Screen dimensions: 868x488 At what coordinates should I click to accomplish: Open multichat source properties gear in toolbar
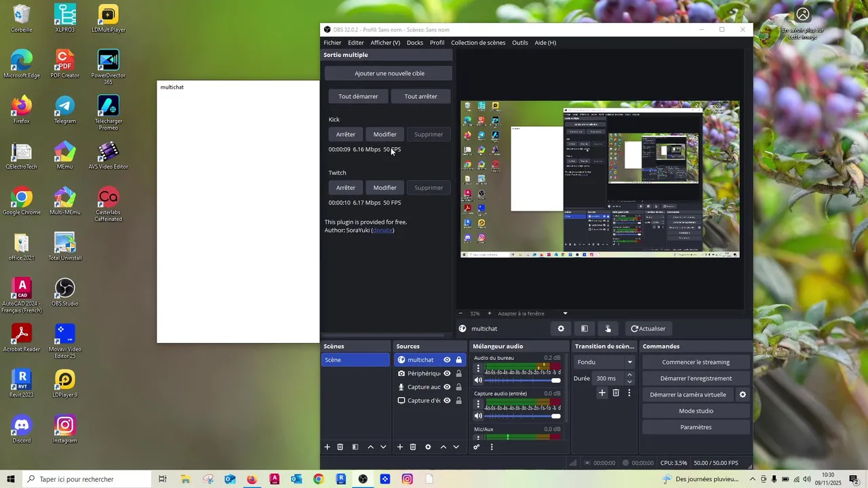(x=561, y=329)
